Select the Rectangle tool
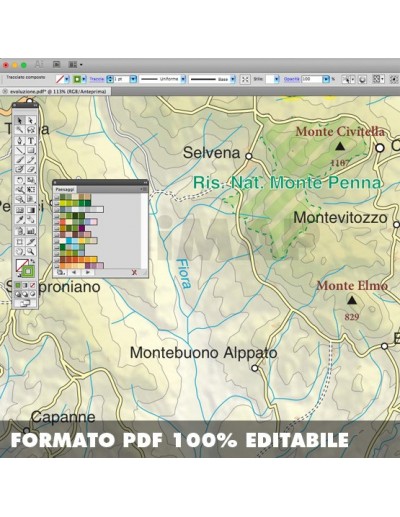Screen dimensions: 400x517 [30, 150]
